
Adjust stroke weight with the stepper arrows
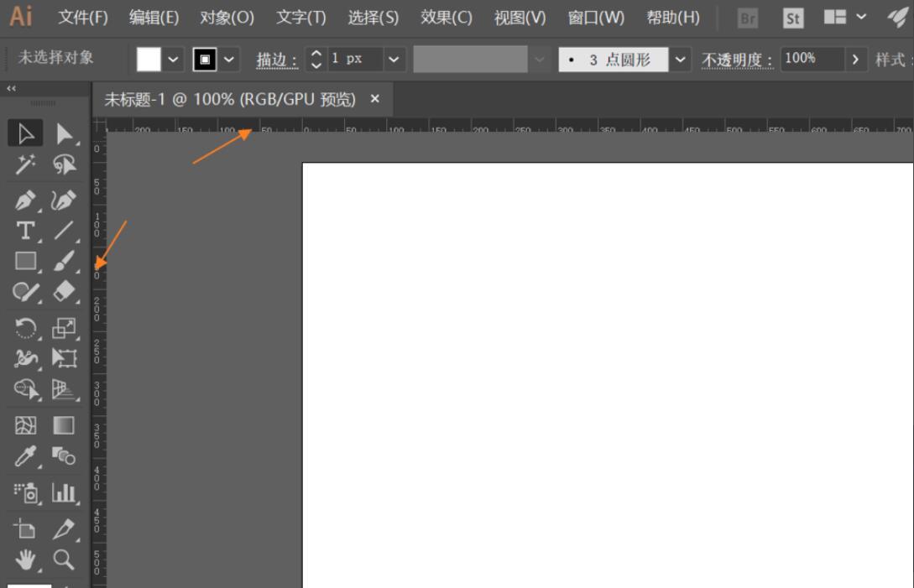click(x=316, y=59)
